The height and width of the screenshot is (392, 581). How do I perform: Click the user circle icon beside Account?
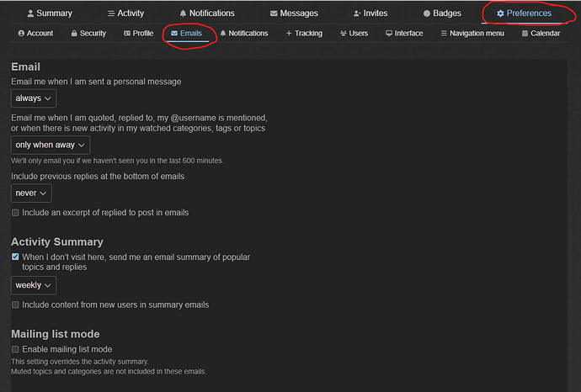tap(21, 34)
